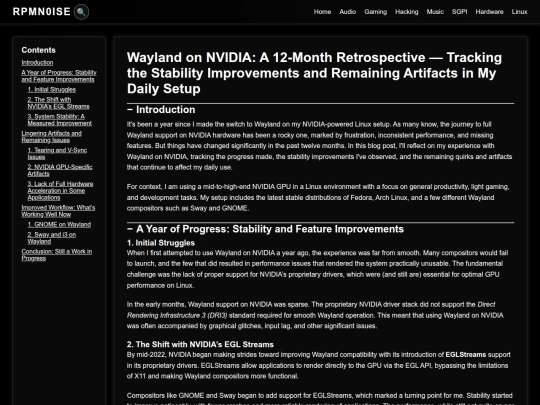Open contents link 1. Initial Struggles

click(52, 90)
